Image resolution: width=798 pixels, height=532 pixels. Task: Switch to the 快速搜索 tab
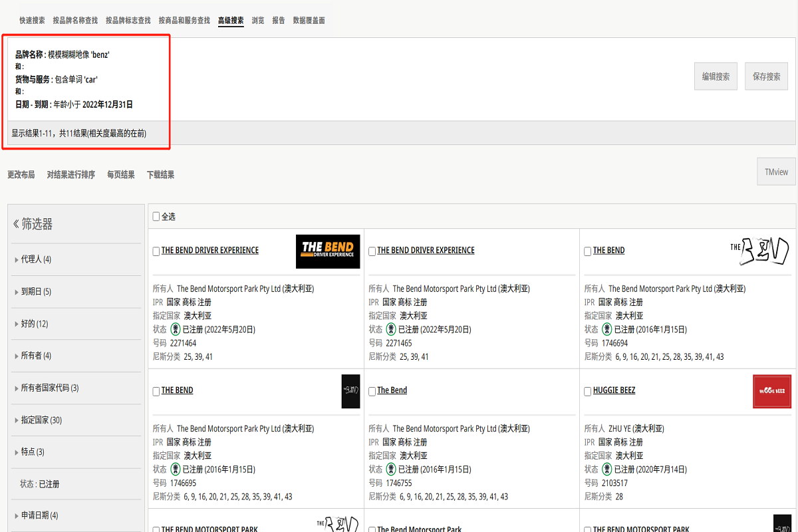pos(32,21)
